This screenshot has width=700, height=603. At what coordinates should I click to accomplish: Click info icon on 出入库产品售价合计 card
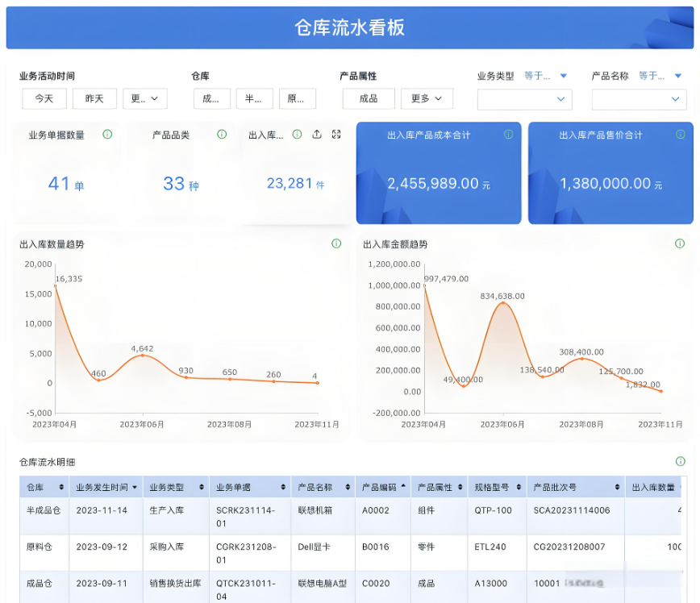coord(681,135)
